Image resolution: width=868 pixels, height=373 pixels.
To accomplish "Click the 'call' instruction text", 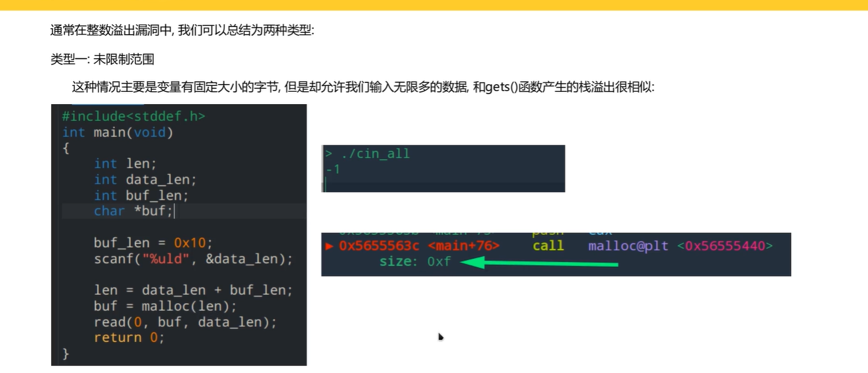I will click(x=548, y=246).
